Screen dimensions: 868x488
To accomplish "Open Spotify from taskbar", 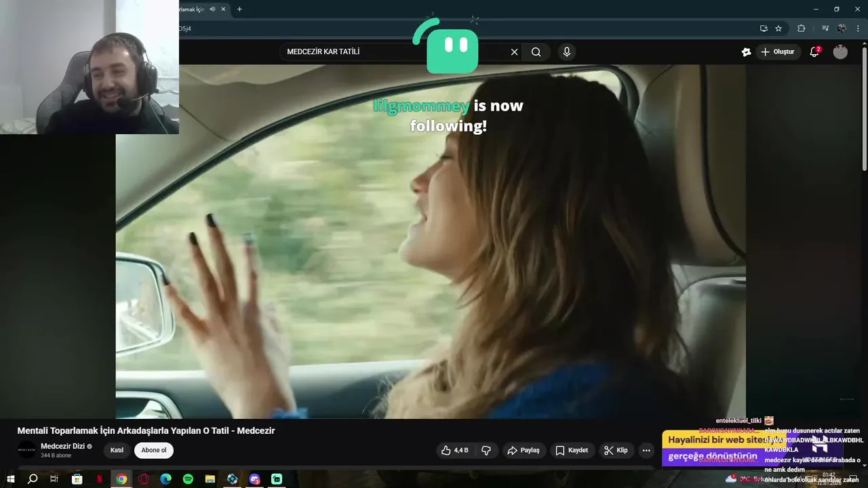I will (x=188, y=479).
